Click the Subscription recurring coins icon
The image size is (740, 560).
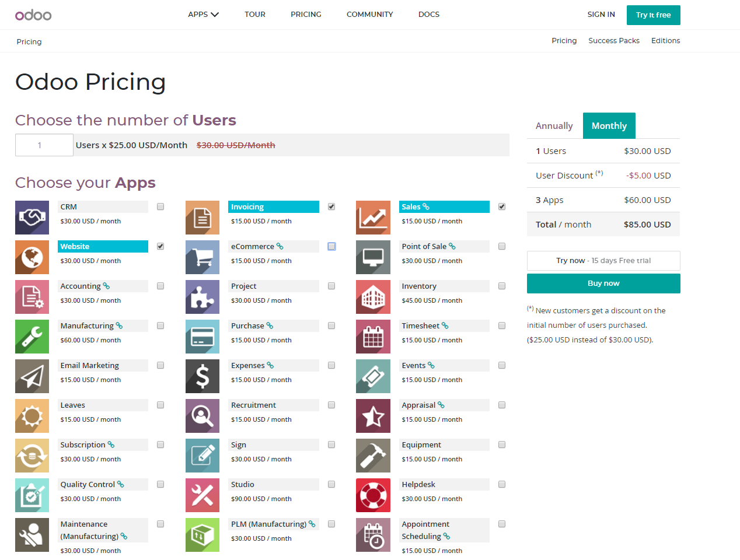click(32, 456)
